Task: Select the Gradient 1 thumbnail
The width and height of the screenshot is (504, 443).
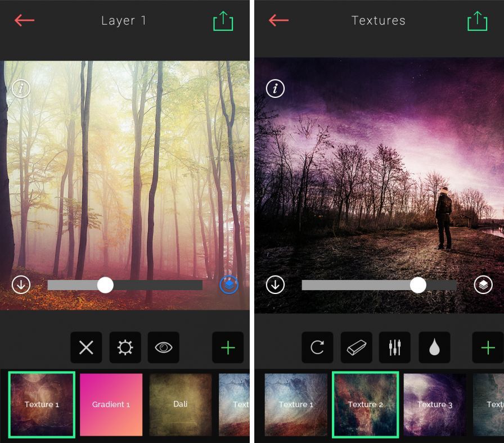Action: coord(111,405)
